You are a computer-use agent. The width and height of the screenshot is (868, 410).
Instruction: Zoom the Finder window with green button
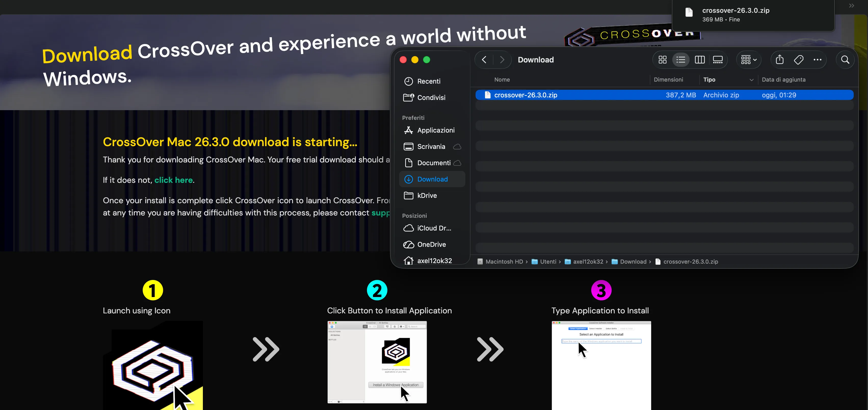(427, 60)
